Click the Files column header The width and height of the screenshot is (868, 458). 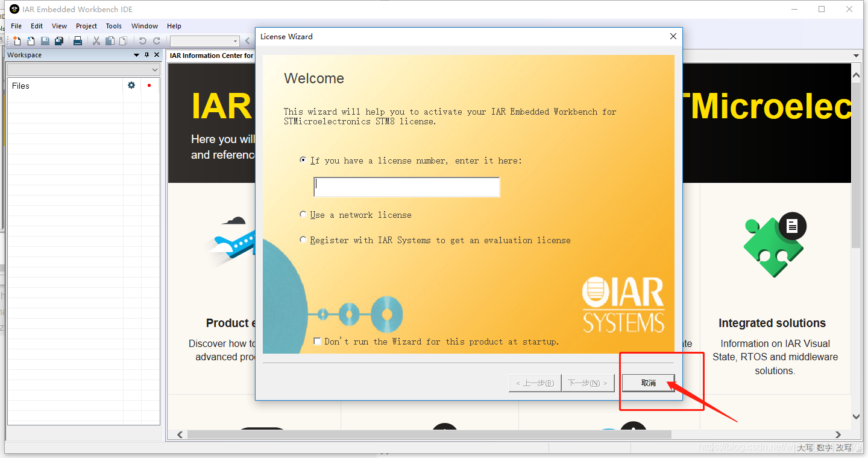[x=65, y=86]
